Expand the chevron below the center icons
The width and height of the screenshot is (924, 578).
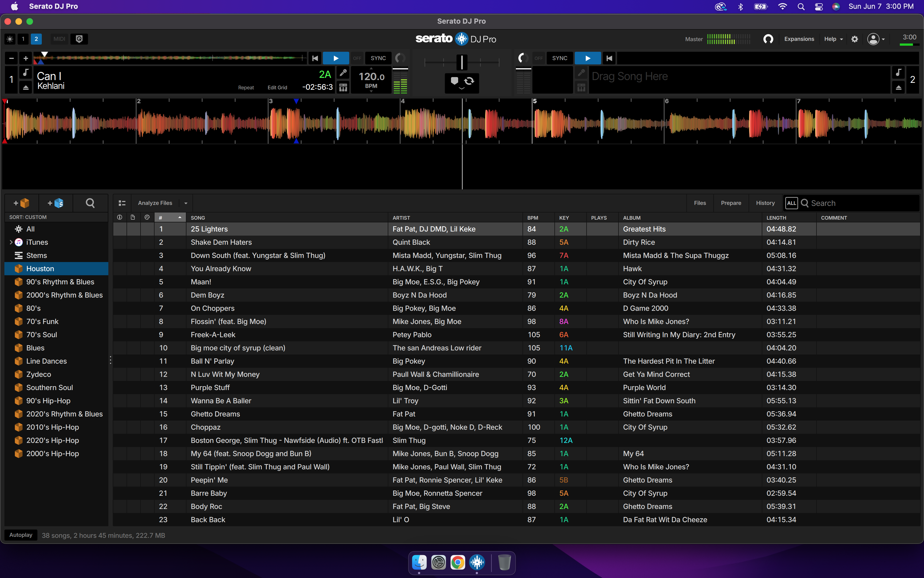click(462, 89)
